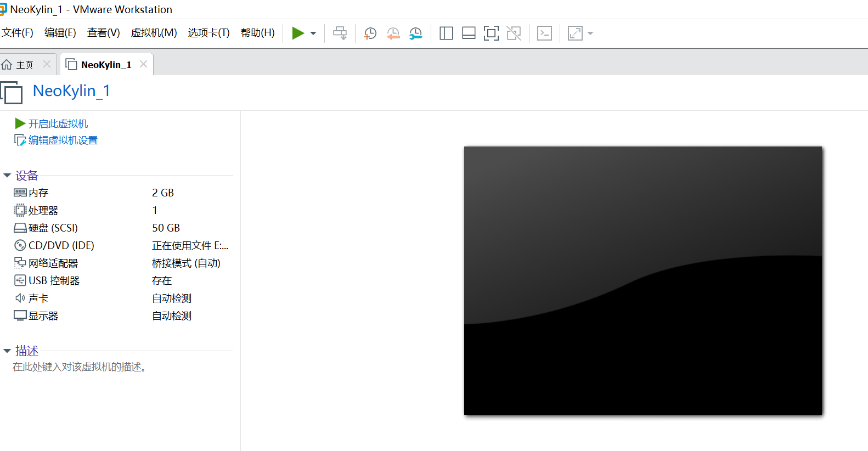Viewport: 868px width, 451px height.
Task: Select the 声卡 device row
Action: click(x=121, y=298)
